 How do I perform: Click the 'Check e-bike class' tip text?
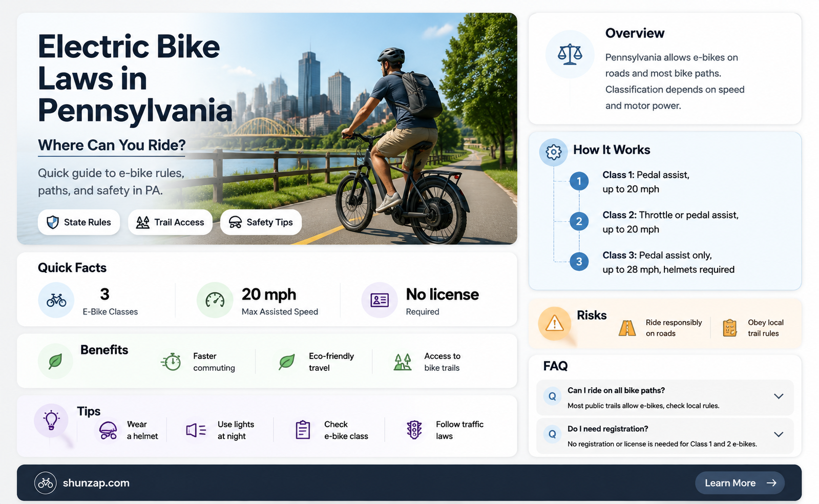346,430
